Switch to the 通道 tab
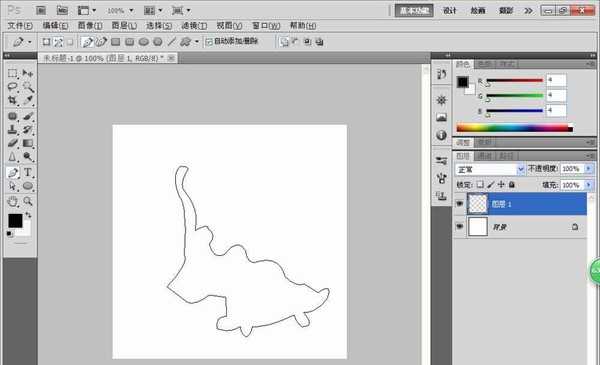This screenshot has height=365, width=600. click(485, 156)
